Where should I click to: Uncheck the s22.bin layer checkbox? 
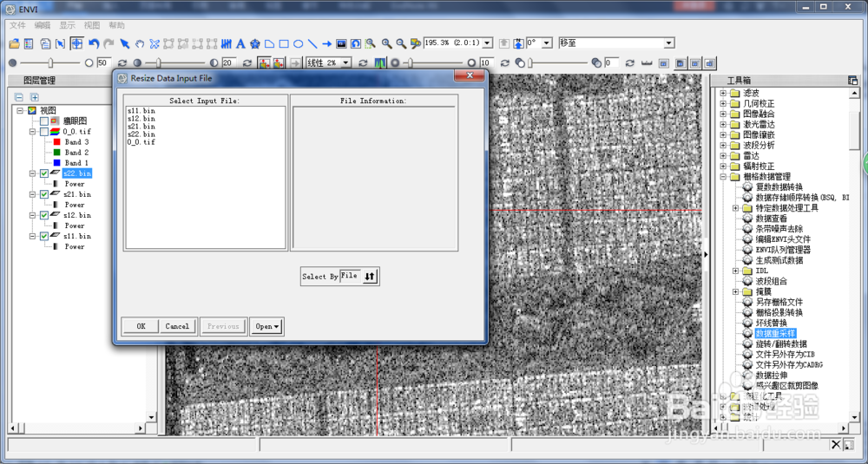click(x=44, y=173)
